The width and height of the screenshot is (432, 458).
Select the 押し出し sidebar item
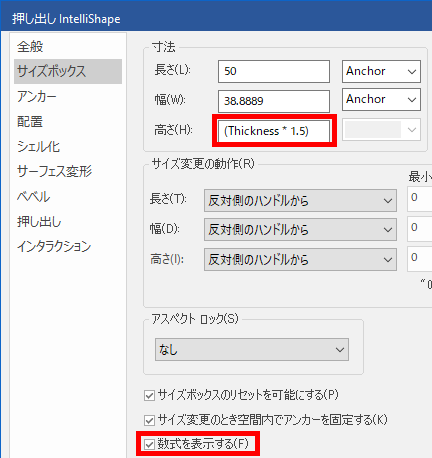(x=39, y=222)
